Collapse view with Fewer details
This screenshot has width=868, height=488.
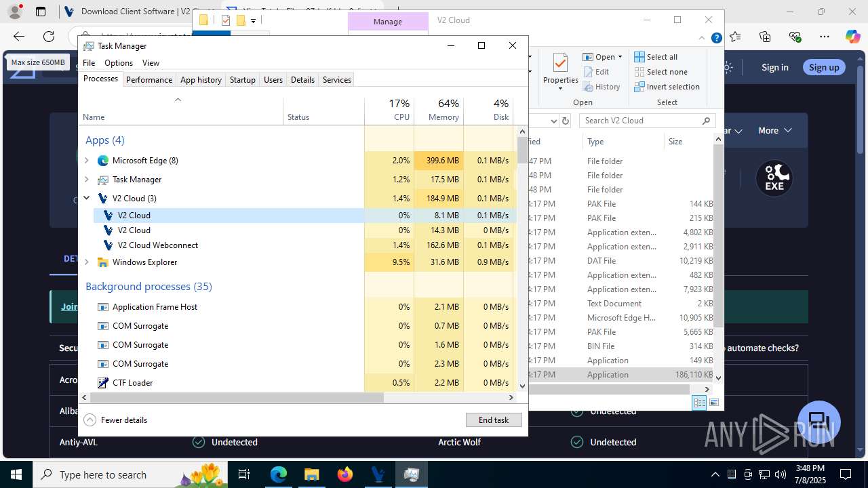115,420
